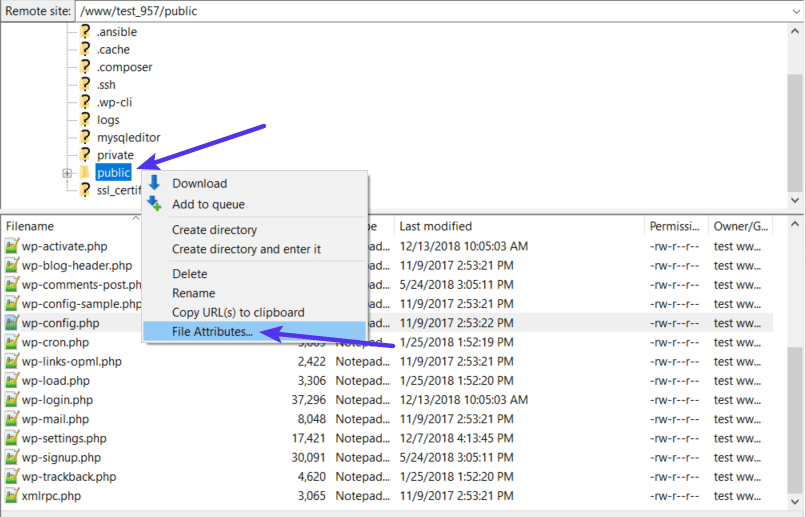The height and width of the screenshot is (517, 806).
Task: Open the Remote site path dropdown
Action: pyautogui.click(x=793, y=10)
